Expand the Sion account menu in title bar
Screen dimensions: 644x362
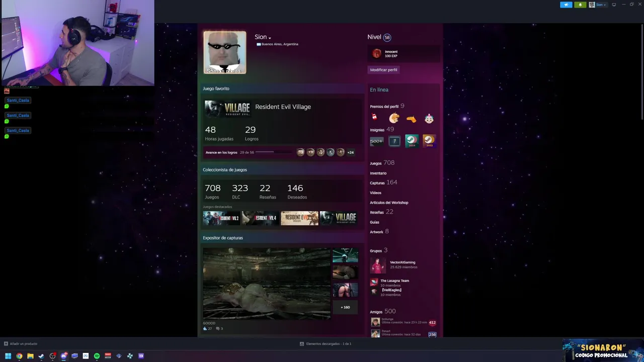click(598, 5)
